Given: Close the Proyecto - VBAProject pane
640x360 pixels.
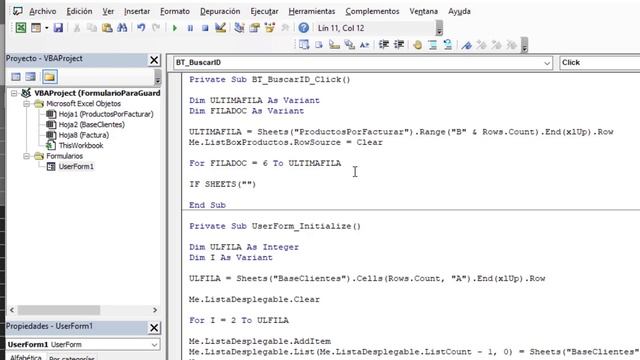Looking at the screenshot, I should (154, 60).
